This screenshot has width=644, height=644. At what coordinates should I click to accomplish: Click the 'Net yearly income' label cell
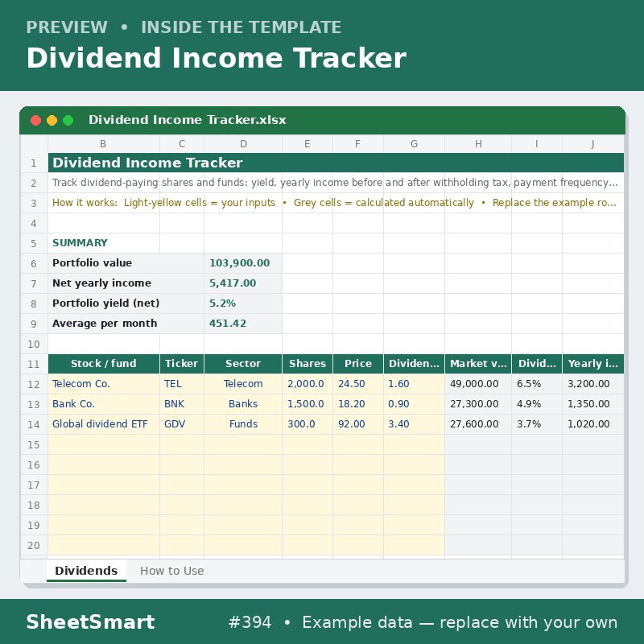(x=126, y=283)
